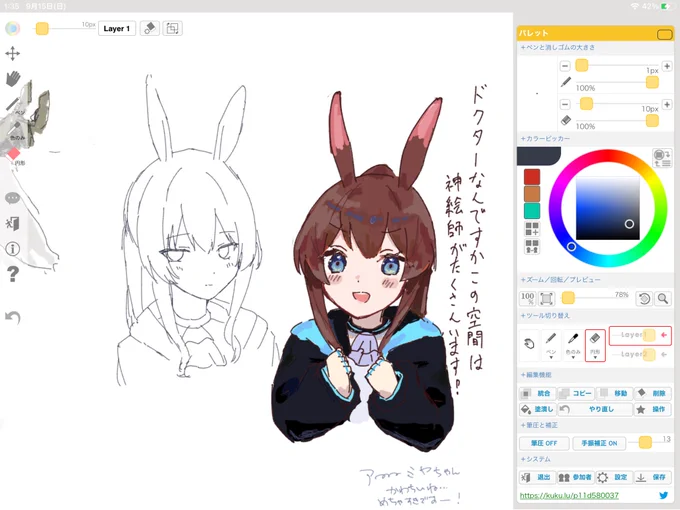Collapse the システム section
This screenshot has width=680, height=510.
coord(536,459)
